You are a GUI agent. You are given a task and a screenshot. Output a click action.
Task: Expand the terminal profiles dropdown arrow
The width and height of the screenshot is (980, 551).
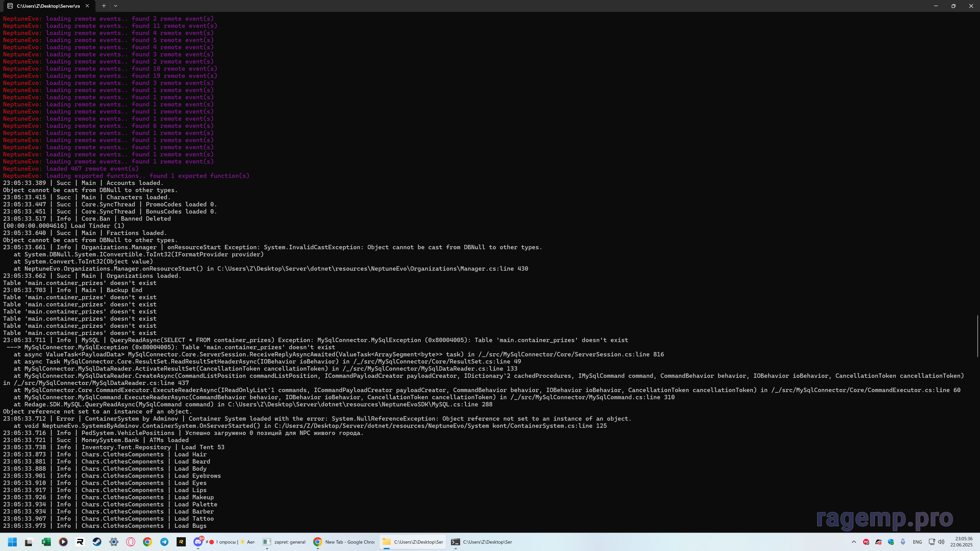point(116,6)
